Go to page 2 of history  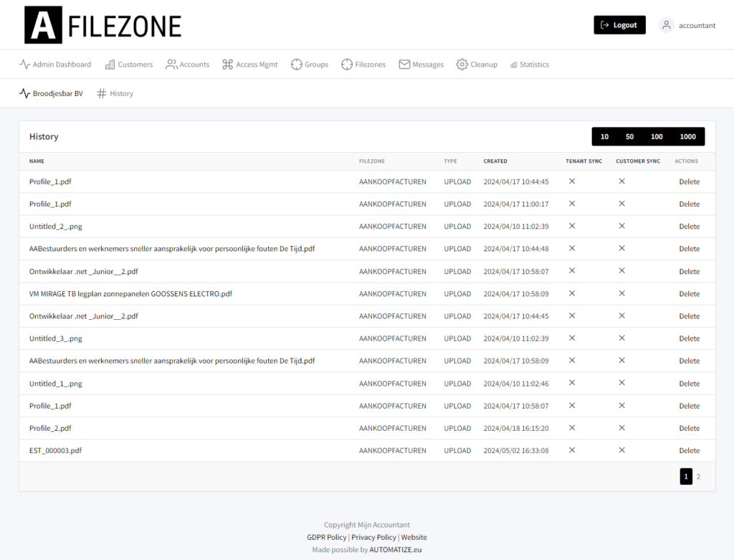coord(698,477)
